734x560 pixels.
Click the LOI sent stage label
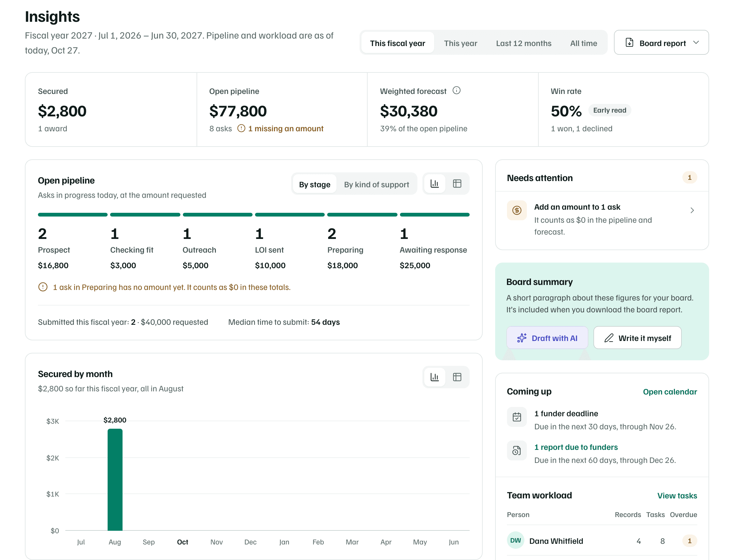(269, 250)
